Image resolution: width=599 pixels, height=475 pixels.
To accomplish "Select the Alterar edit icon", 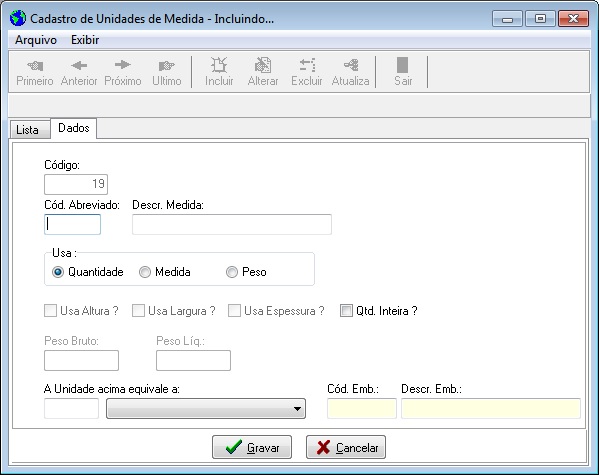I will (x=263, y=65).
